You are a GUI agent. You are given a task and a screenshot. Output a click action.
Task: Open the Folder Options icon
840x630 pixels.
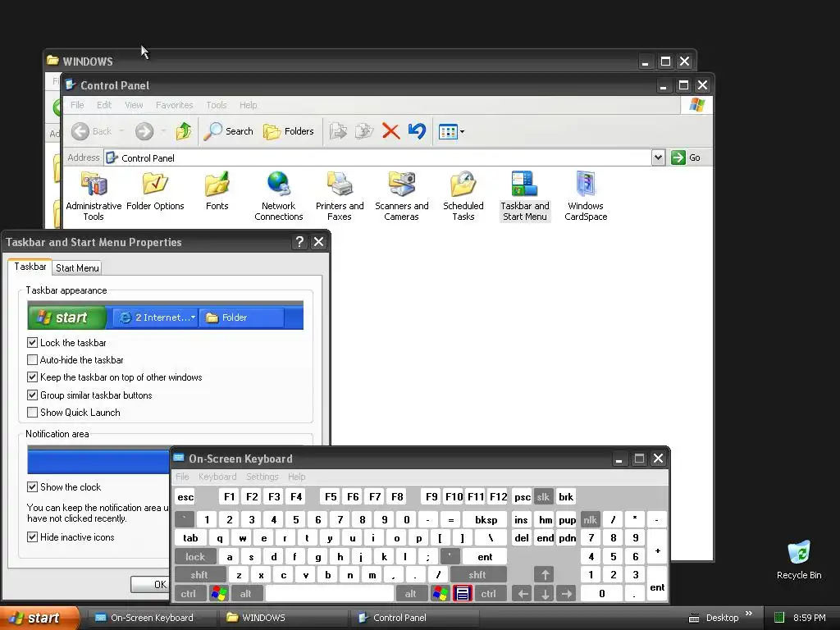pyautogui.click(x=155, y=191)
